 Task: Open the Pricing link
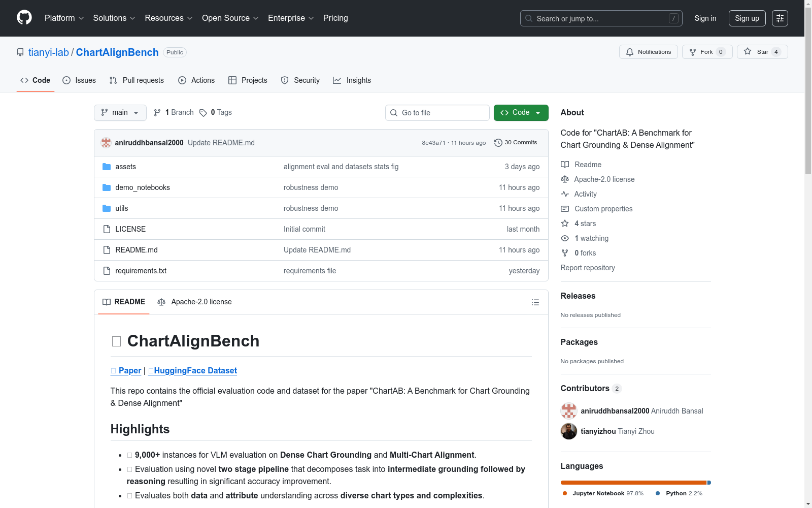pyautogui.click(x=335, y=18)
